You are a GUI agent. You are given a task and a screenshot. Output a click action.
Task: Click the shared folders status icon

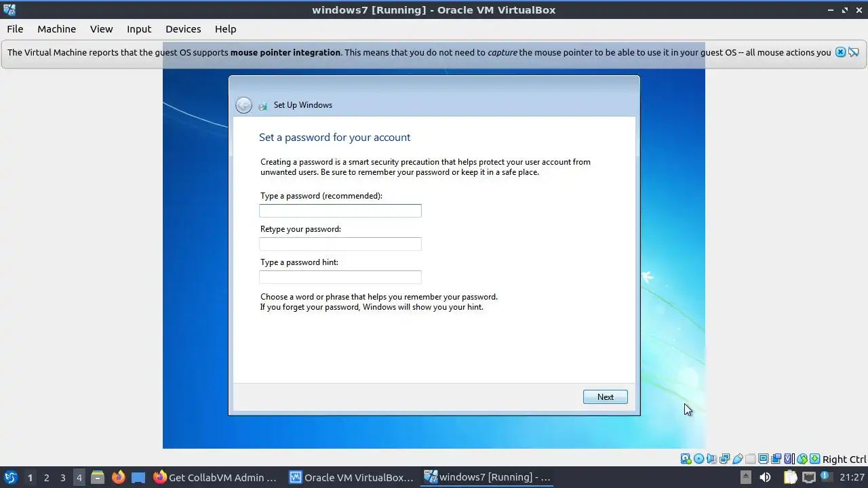[x=750, y=459]
